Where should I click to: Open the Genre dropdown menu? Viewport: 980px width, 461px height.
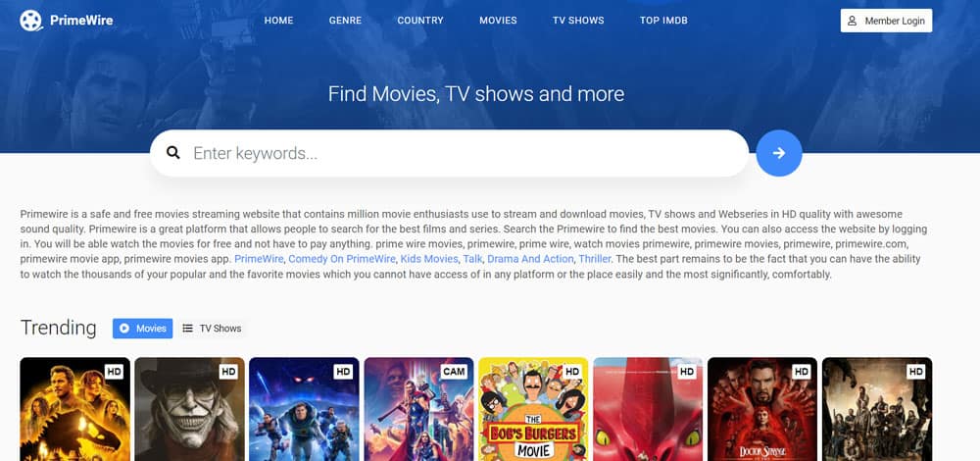(x=346, y=20)
